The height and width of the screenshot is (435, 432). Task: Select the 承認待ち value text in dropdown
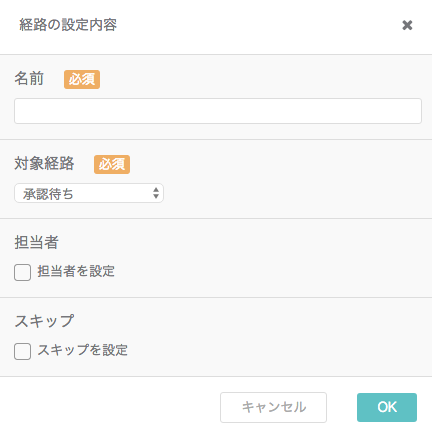pos(48,194)
